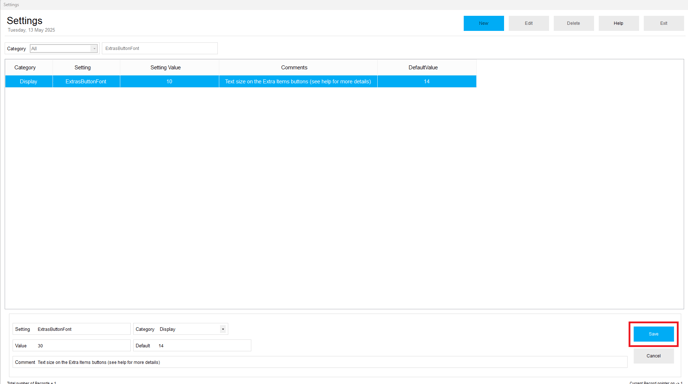The height and width of the screenshot is (384, 688).
Task: Select the Display cell in the table row
Action: tap(29, 82)
